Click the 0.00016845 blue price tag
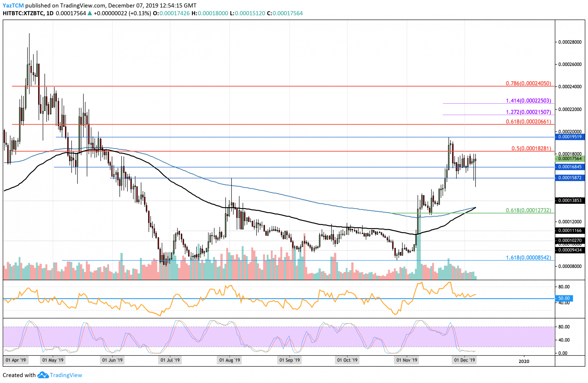 [570, 167]
